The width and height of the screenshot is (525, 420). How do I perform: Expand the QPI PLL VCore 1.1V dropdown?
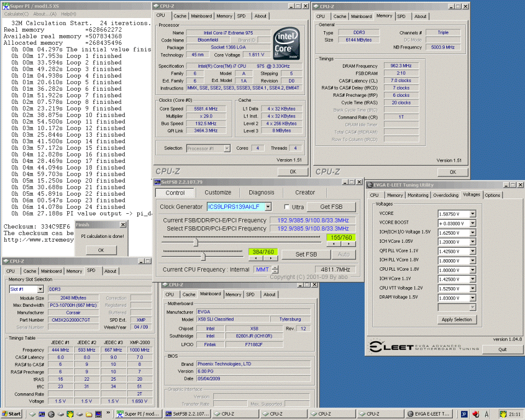click(x=472, y=251)
